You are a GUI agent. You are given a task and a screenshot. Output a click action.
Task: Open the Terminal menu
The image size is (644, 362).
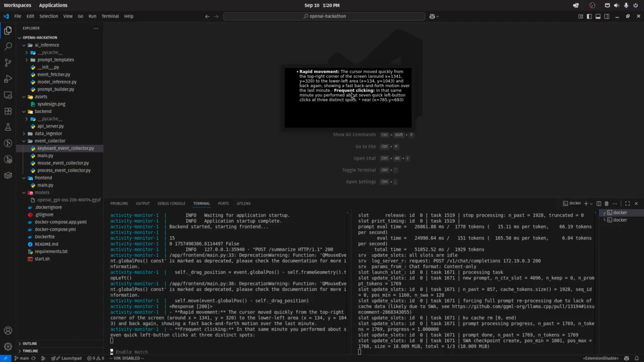110,16
